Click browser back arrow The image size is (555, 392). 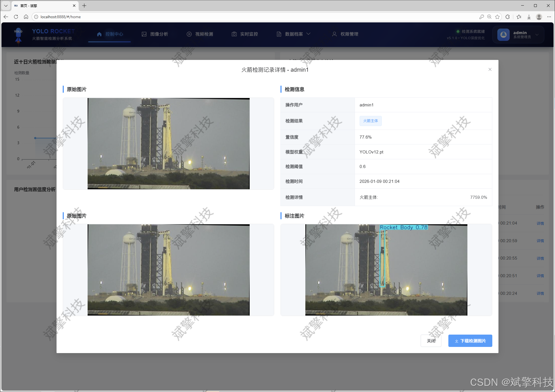[6, 17]
